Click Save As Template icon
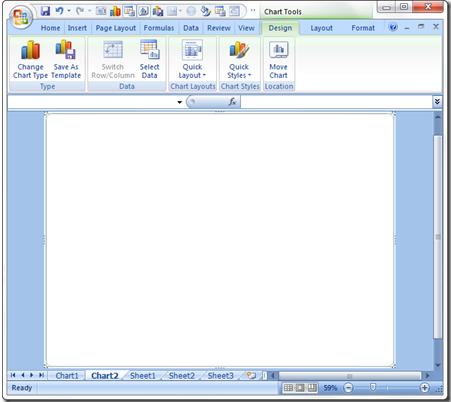Screen dimensions: 451x402 [66, 50]
